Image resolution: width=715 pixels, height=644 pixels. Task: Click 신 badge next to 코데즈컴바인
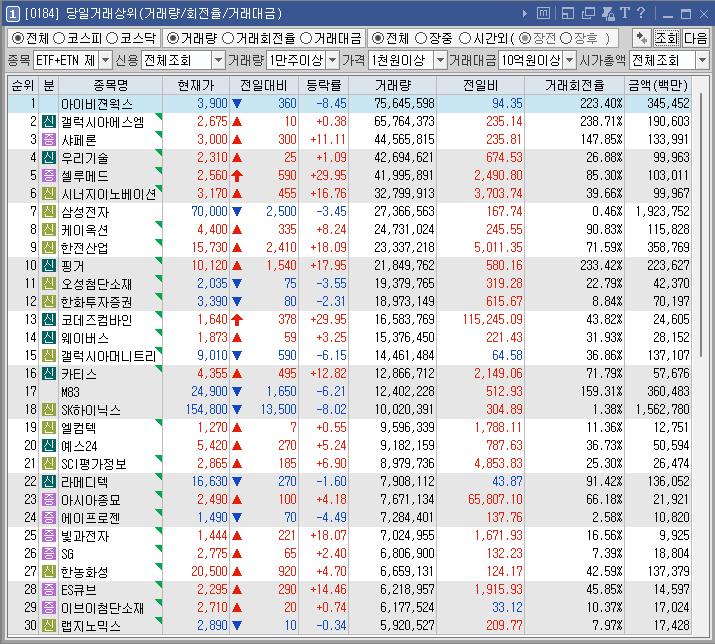click(49, 319)
